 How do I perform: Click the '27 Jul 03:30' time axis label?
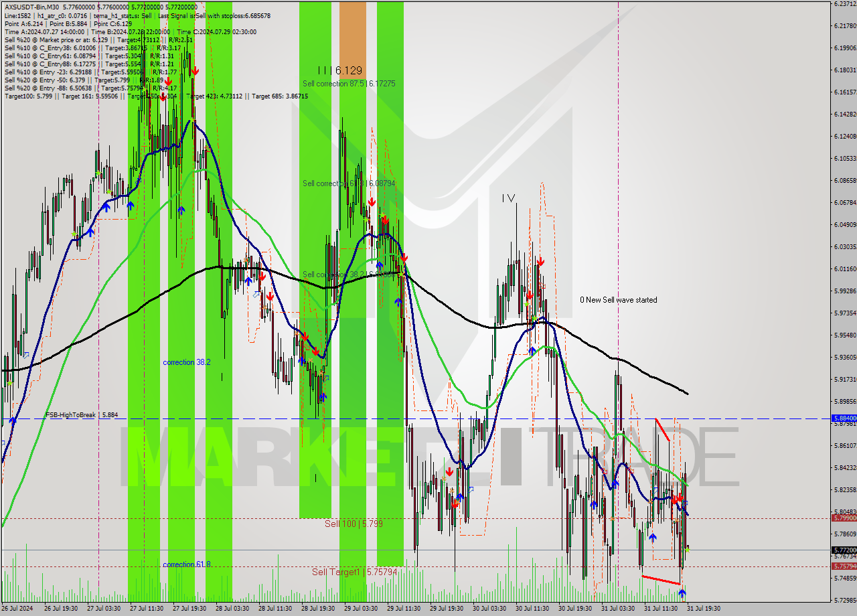[x=104, y=609]
